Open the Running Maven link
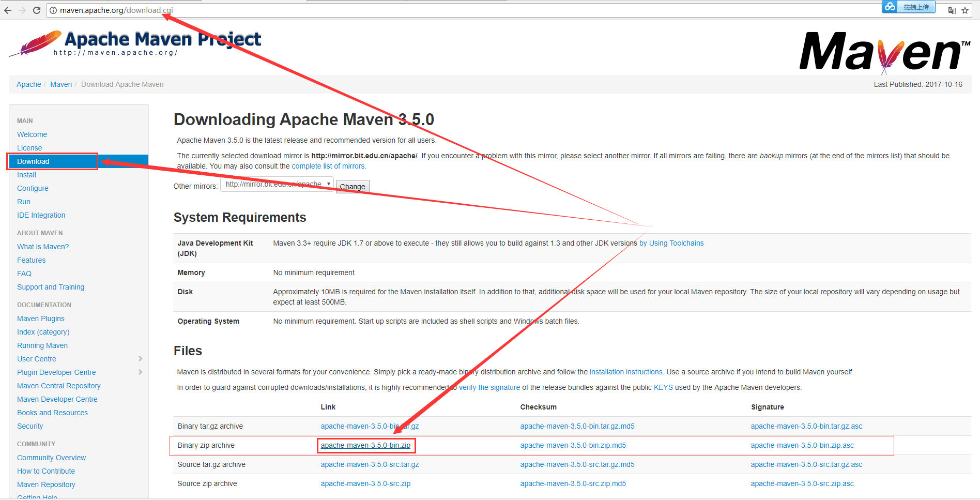Screen dimensions: 980x500 pyautogui.click(x=42, y=345)
